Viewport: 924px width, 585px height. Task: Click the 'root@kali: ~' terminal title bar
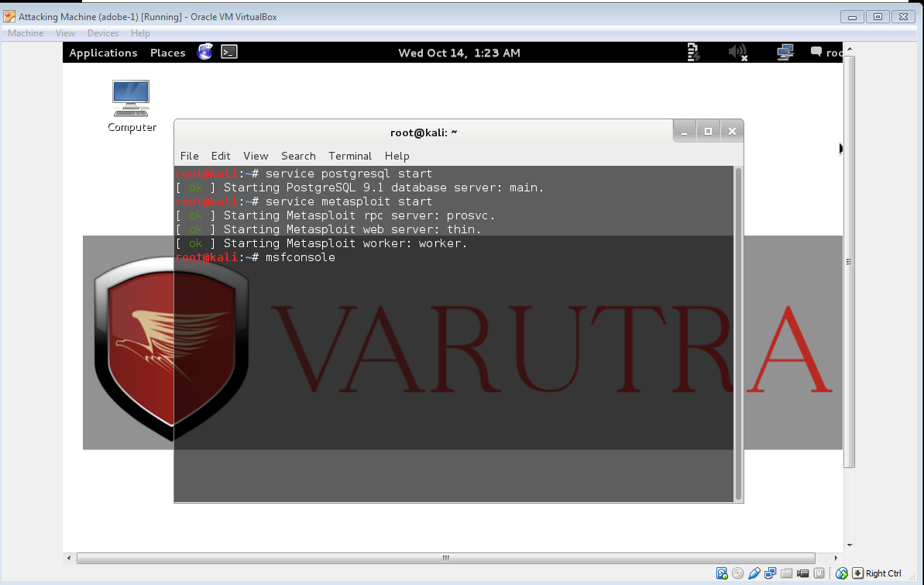[424, 132]
